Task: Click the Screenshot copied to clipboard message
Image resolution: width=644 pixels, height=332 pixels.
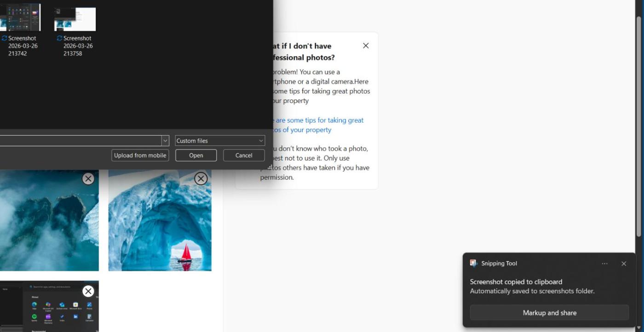Action: pos(516,282)
